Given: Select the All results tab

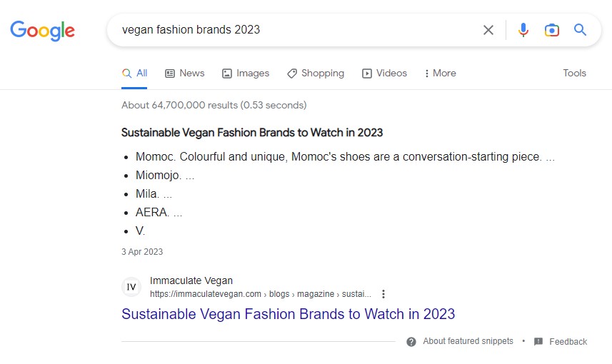Looking at the screenshot, I should (135, 73).
